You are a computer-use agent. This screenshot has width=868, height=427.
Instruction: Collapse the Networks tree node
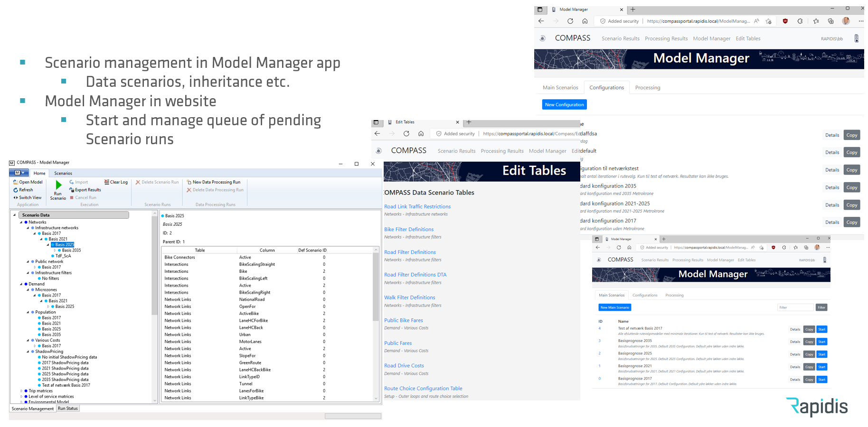click(21, 222)
